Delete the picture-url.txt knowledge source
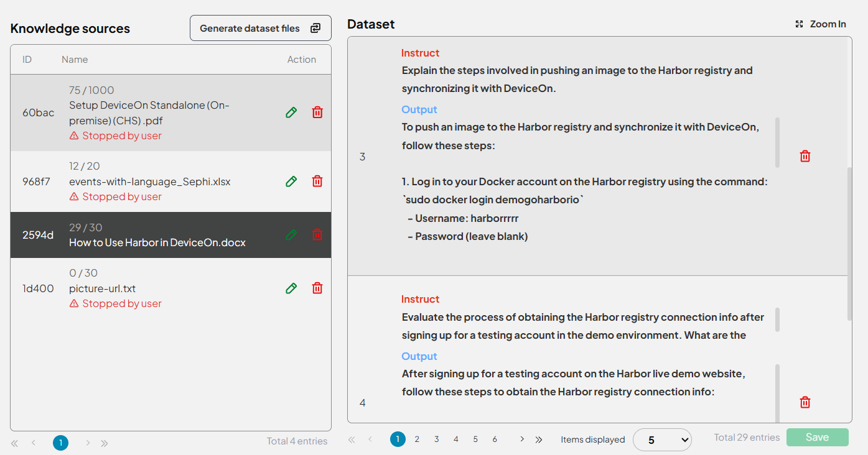The height and width of the screenshot is (455, 868). click(x=317, y=288)
